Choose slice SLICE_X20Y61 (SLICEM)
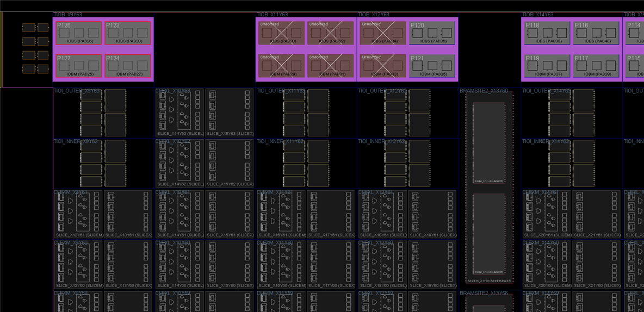 point(547,214)
